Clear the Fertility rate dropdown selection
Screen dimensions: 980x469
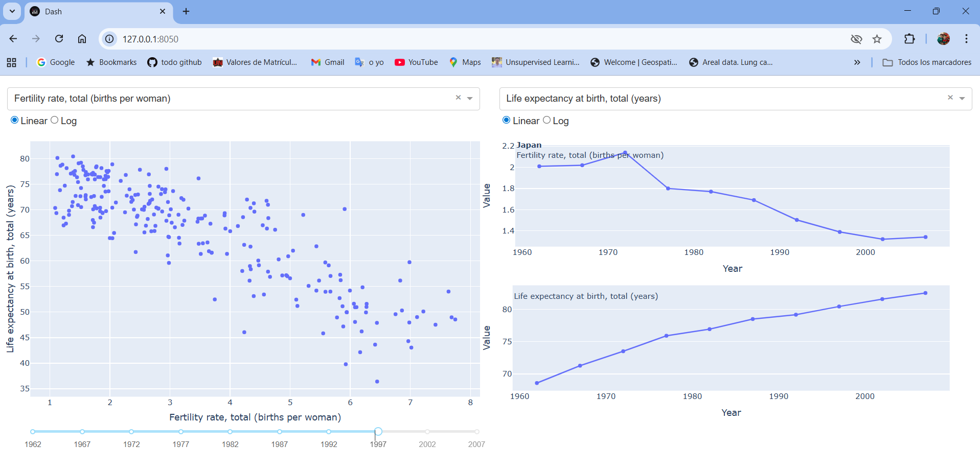pyautogui.click(x=458, y=98)
